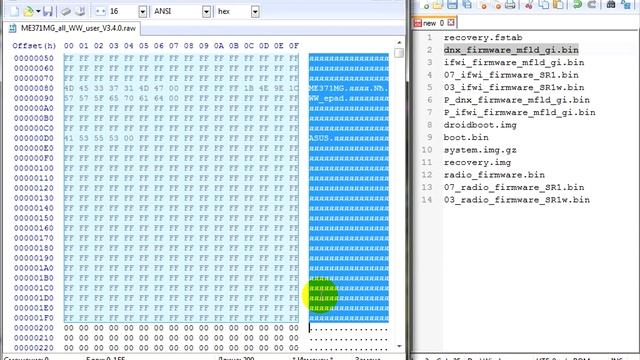640x360 pixels.
Task: Click the ME371MG decoded text
Action: pyautogui.click(x=327, y=88)
